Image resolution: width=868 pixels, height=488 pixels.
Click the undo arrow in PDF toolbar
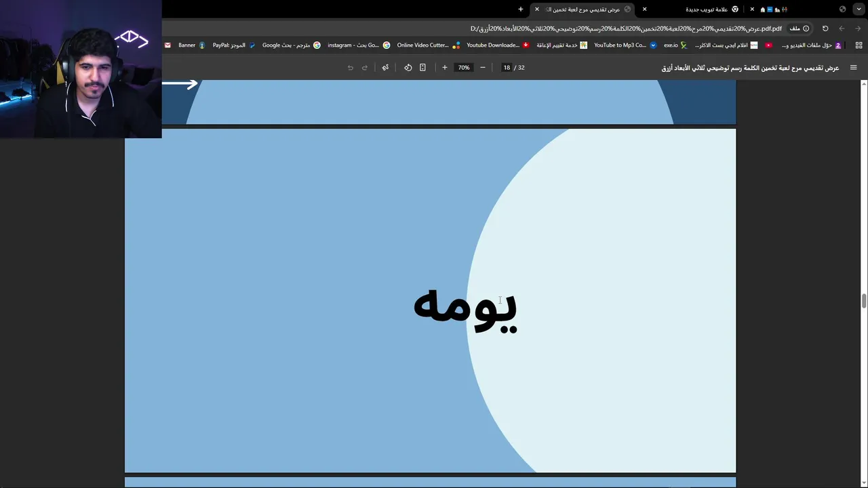pyautogui.click(x=350, y=68)
